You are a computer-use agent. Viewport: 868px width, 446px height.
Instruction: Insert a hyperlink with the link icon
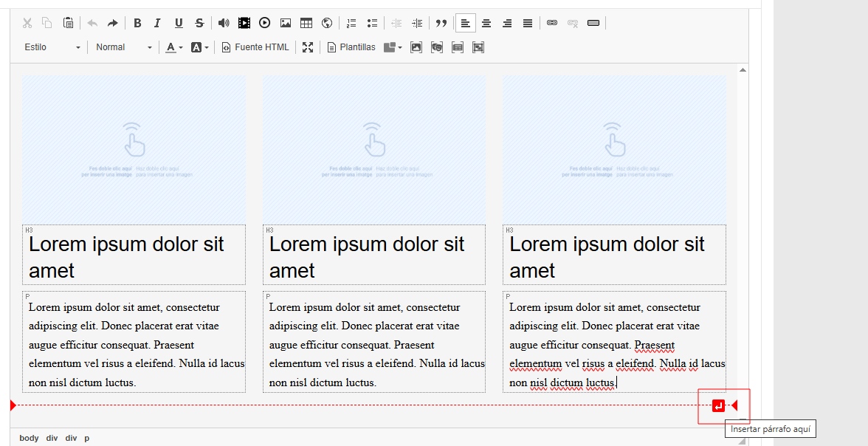coord(552,24)
